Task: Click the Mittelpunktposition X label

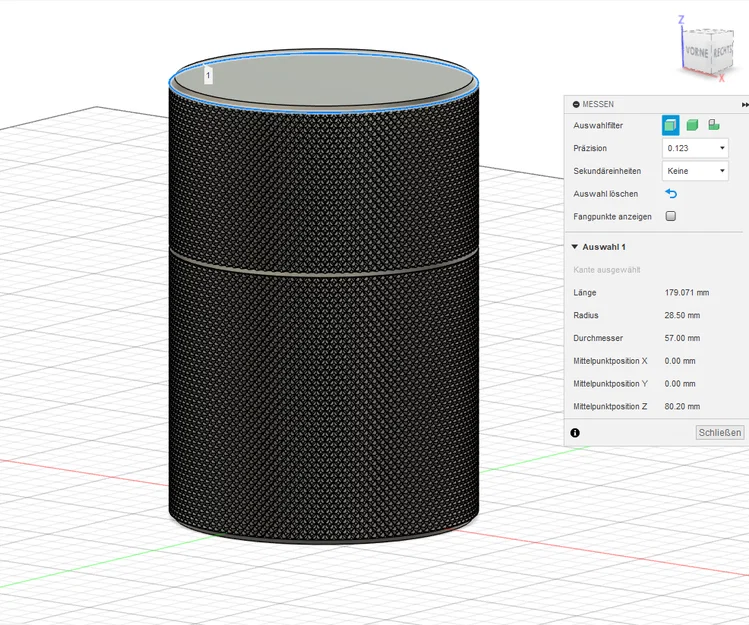Action: (x=610, y=361)
